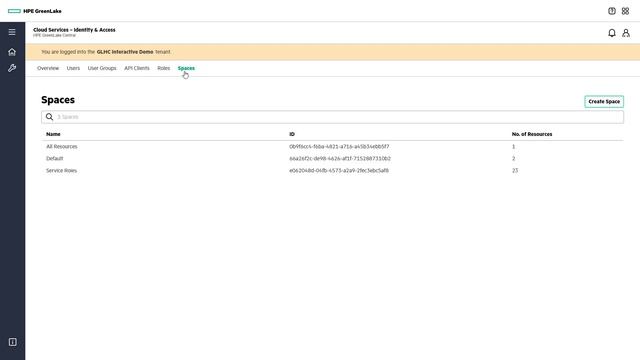
Task: Click the Spaces page heading
Action: [x=58, y=100]
